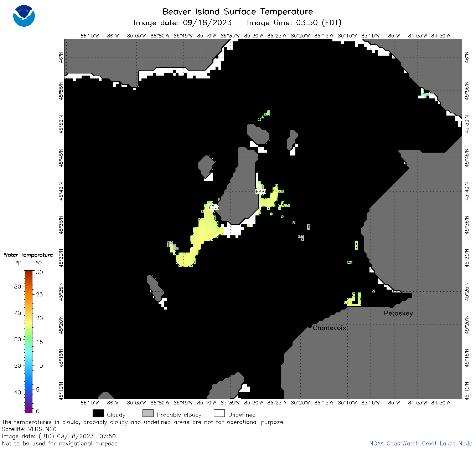The height and width of the screenshot is (449, 476).
Task: Click the 45°15'N label on the right axis
Action: [467, 358]
